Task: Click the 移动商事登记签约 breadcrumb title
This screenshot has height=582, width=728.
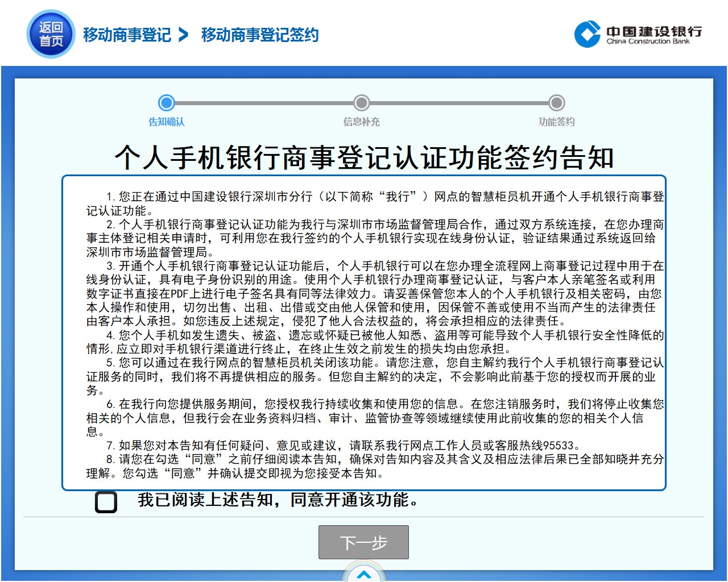Action: [x=260, y=35]
